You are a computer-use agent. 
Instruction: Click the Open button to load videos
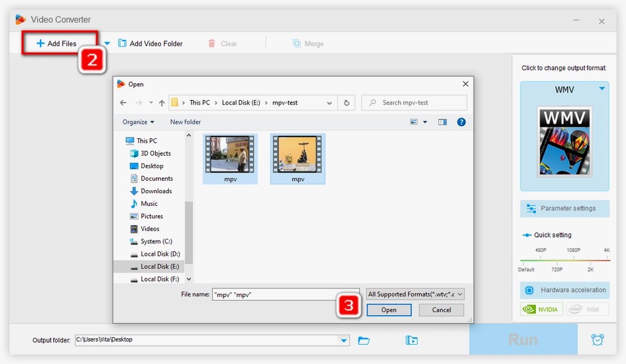click(389, 310)
